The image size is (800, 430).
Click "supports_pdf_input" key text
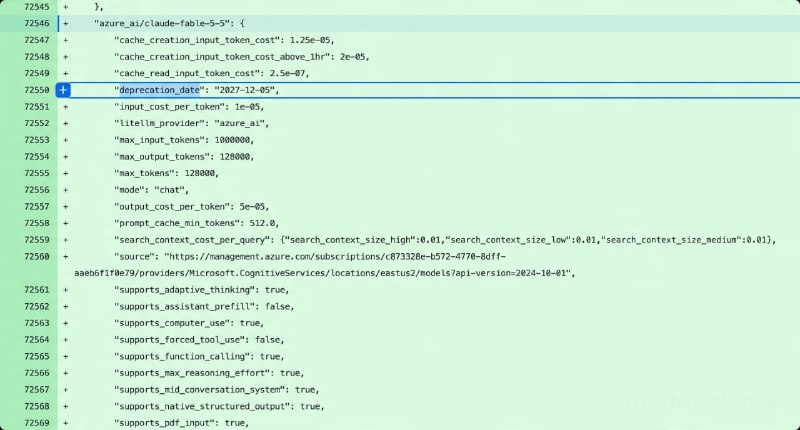[167, 423]
